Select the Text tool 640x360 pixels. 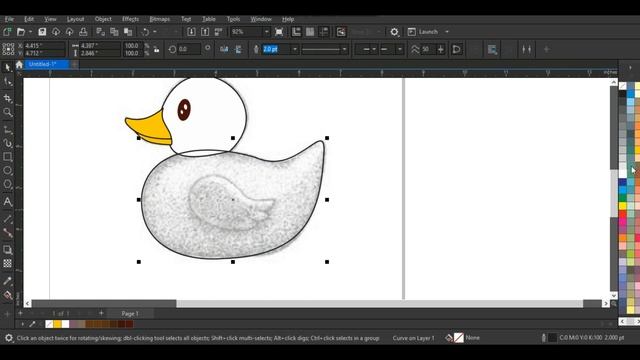(7, 202)
